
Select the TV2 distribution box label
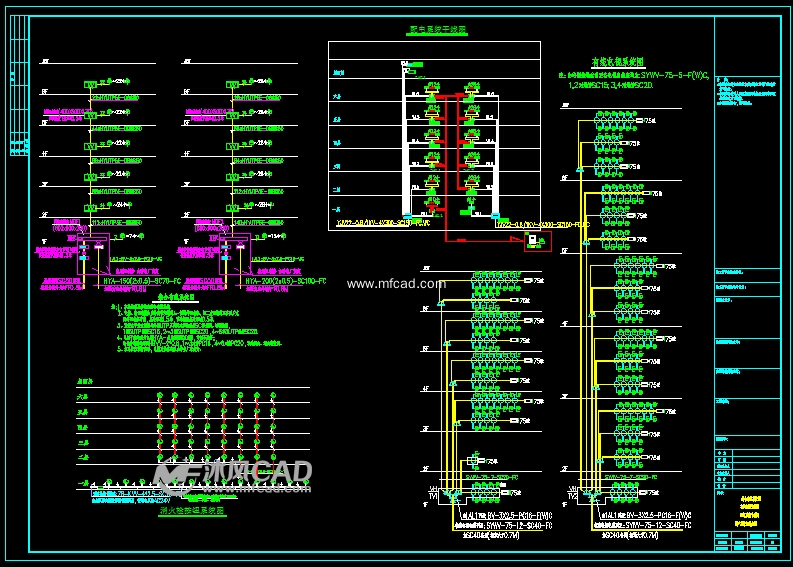572,497
